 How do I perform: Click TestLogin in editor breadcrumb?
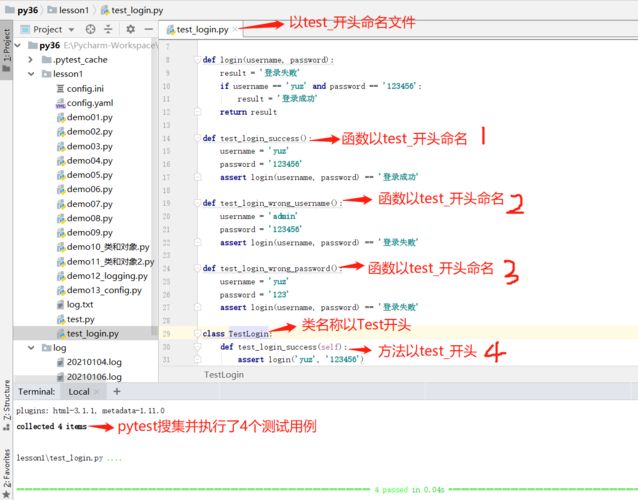pos(224,375)
